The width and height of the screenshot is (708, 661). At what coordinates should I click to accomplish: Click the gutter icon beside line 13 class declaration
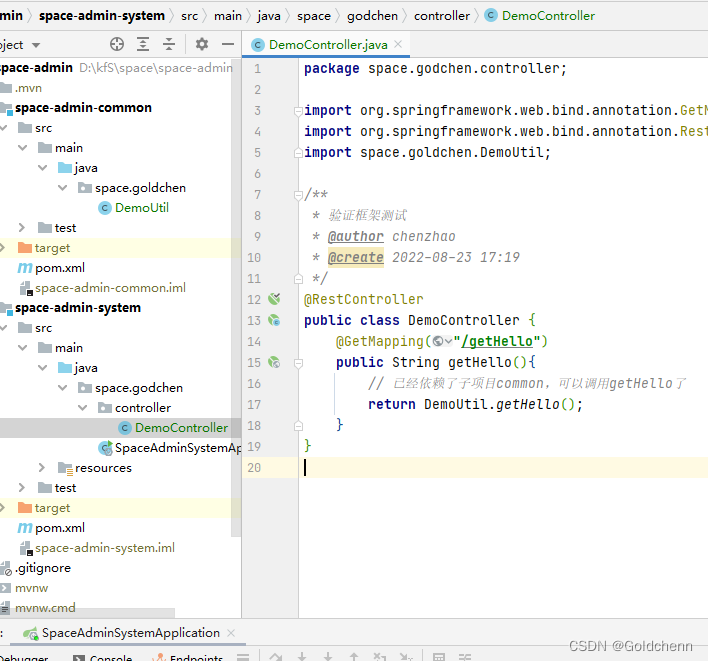point(274,320)
